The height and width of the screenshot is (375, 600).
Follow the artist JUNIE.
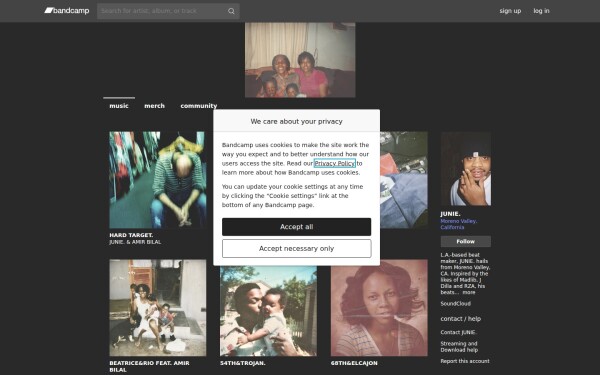[466, 241]
